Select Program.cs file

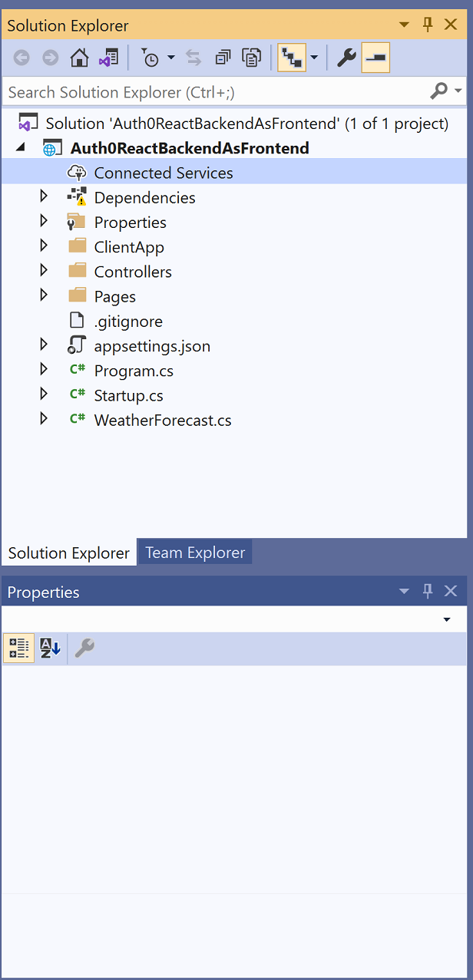point(134,371)
